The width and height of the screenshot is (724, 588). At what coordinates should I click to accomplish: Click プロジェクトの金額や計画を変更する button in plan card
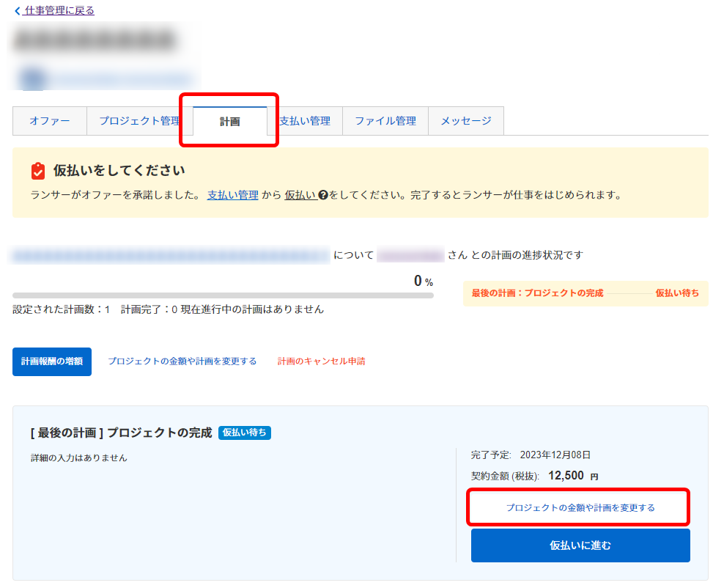[580, 507]
